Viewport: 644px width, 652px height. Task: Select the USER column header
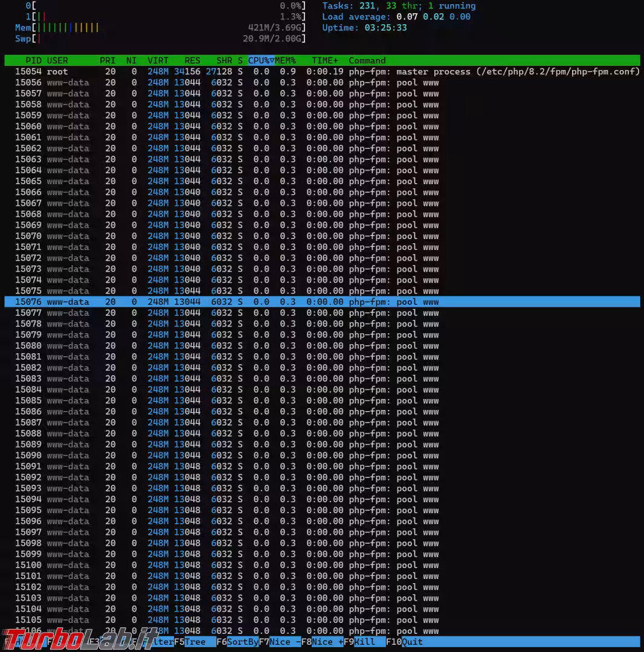click(x=57, y=60)
